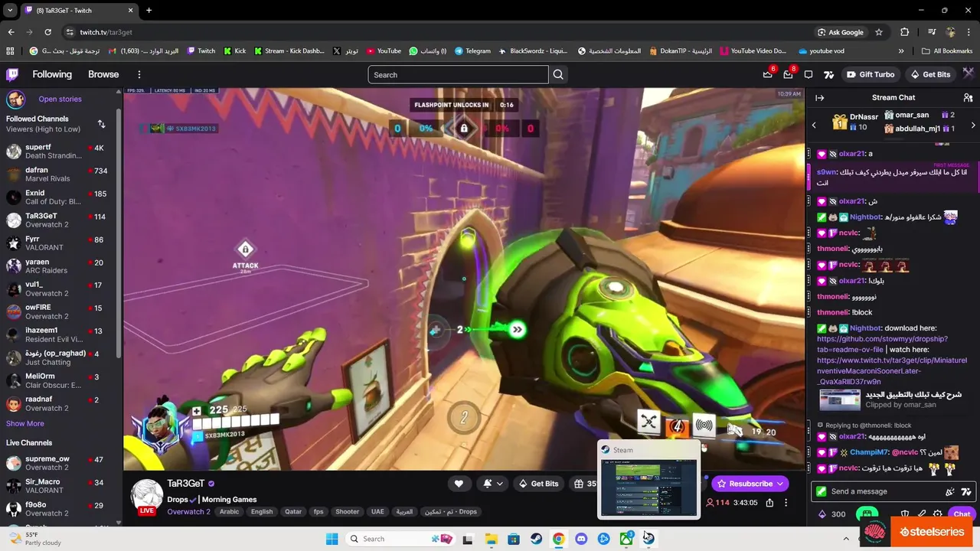Collapse the Stream Chat panel
Image resolution: width=980 pixels, height=551 pixels.
click(x=819, y=97)
